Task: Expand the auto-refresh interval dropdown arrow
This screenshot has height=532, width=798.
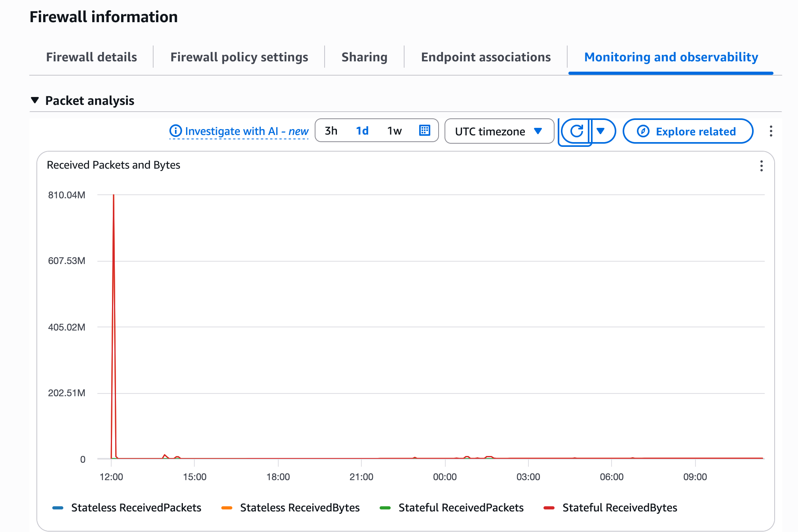Action: (x=601, y=131)
